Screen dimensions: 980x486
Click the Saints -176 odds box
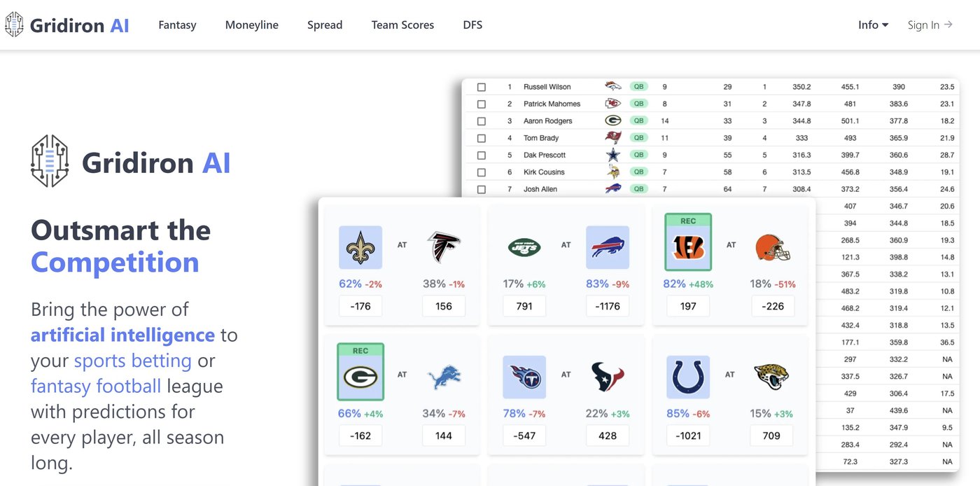pos(360,306)
